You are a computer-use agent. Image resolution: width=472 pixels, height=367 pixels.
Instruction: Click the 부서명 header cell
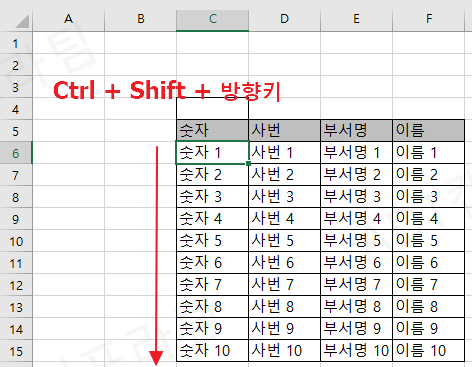(356, 131)
